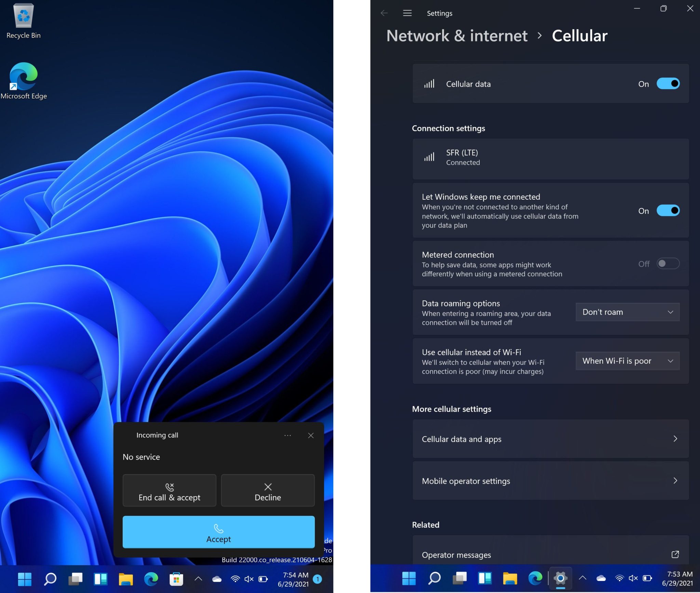700x593 pixels.
Task: Turn off the Cellular data toggle
Action: coord(668,84)
